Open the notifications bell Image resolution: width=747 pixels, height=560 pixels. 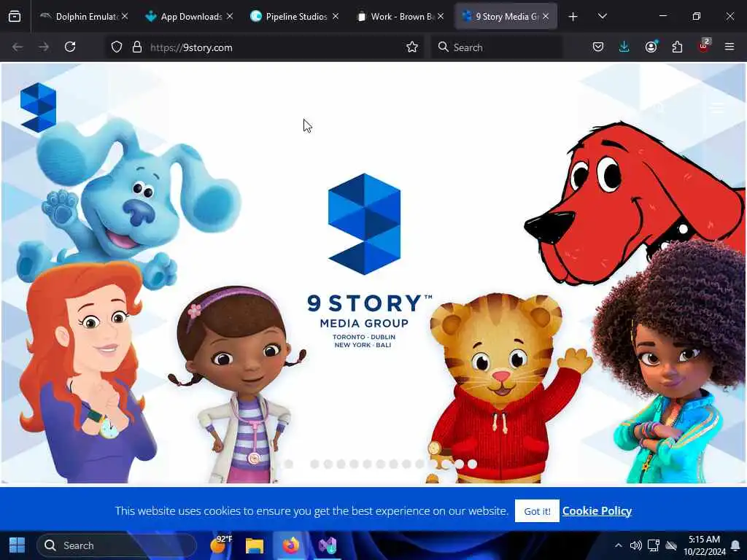pos(735,545)
